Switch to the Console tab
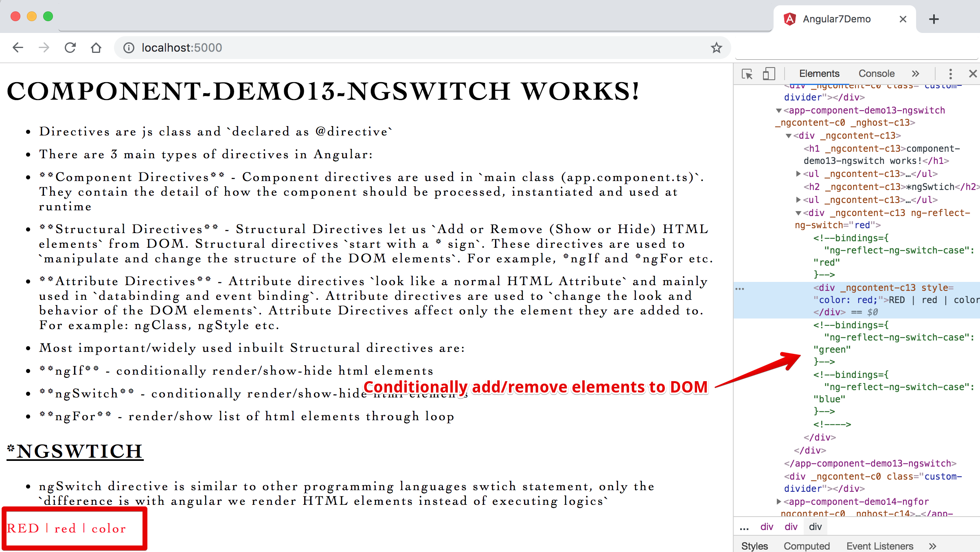 (x=876, y=74)
